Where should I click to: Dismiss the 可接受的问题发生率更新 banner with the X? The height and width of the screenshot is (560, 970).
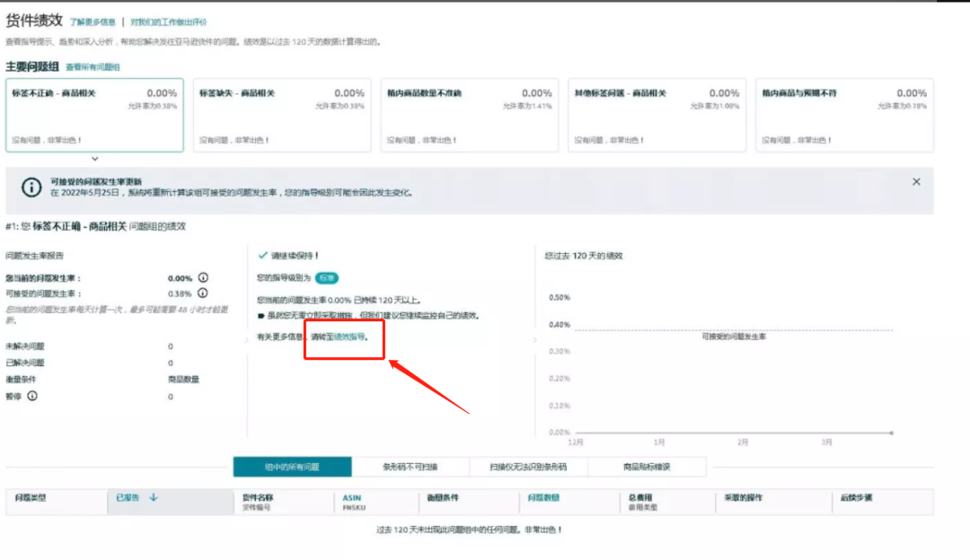point(916,181)
